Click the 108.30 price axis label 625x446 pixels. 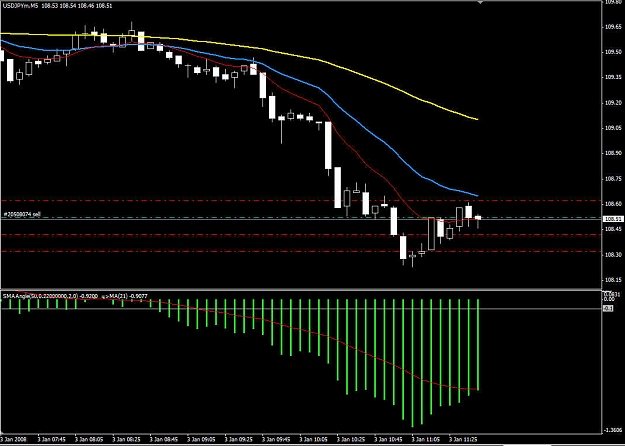(x=614, y=255)
